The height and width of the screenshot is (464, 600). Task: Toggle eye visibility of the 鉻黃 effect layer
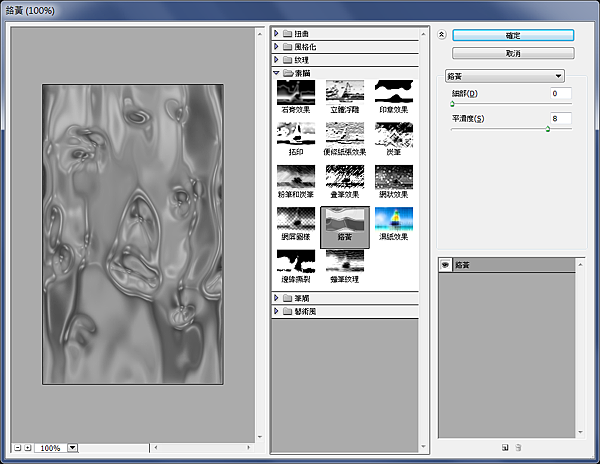[445, 264]
